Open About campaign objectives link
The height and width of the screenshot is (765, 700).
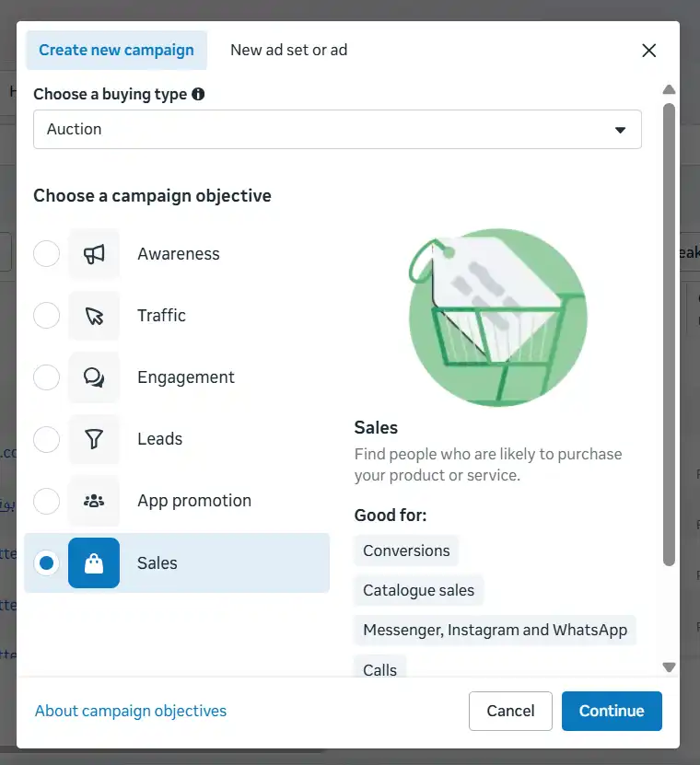click(x=131, y=711)
